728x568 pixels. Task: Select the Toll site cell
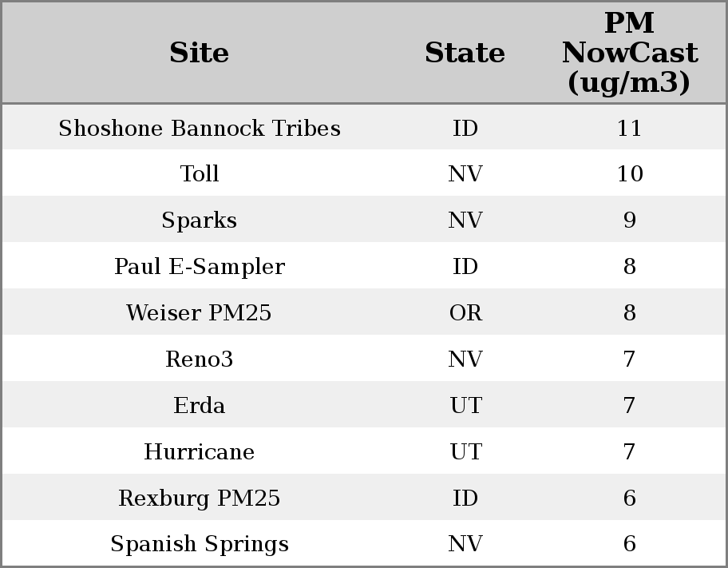click(200, 174)
